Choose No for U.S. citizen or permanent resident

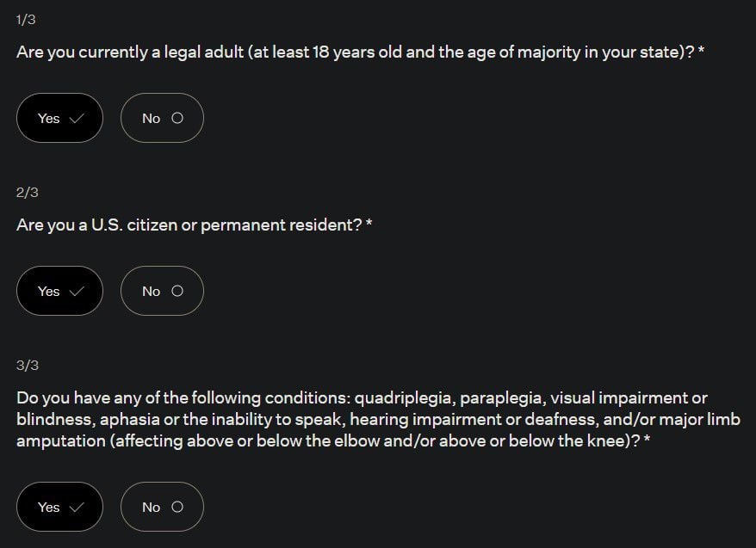pos(162,291)
